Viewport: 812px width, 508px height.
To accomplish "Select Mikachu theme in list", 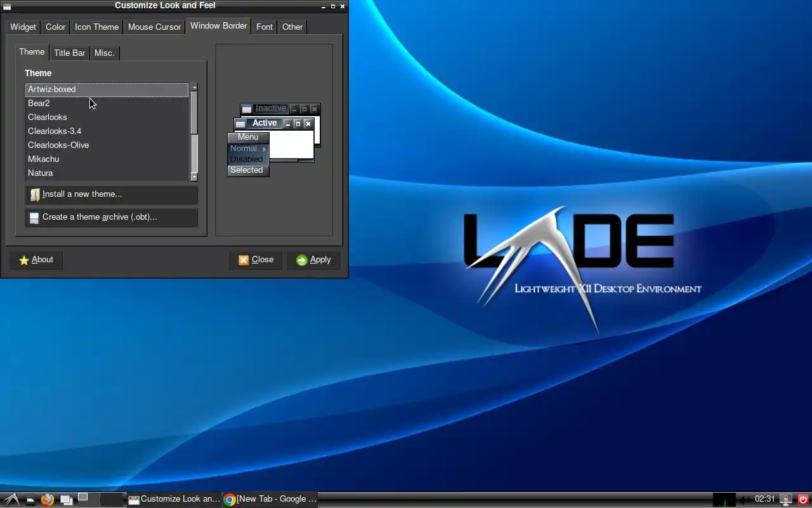I will (x=107, y=159).
